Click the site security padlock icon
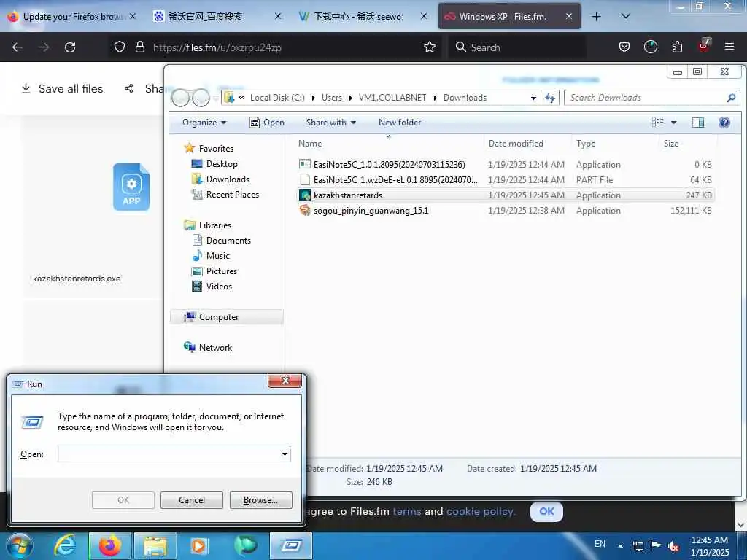This screenshot has height=560, width=747. [x=139, y=47]
